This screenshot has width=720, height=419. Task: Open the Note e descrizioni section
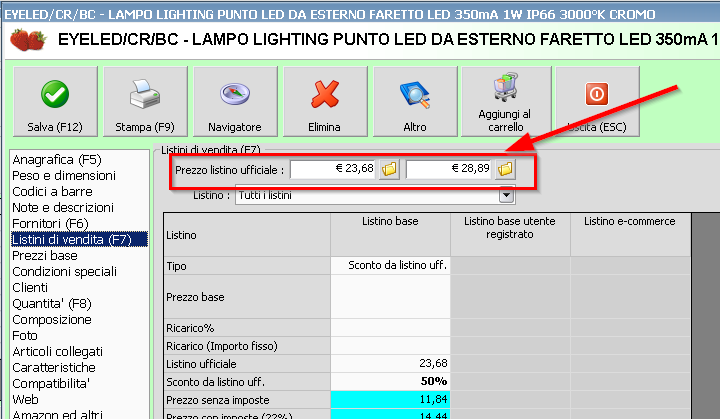[63, 208]
